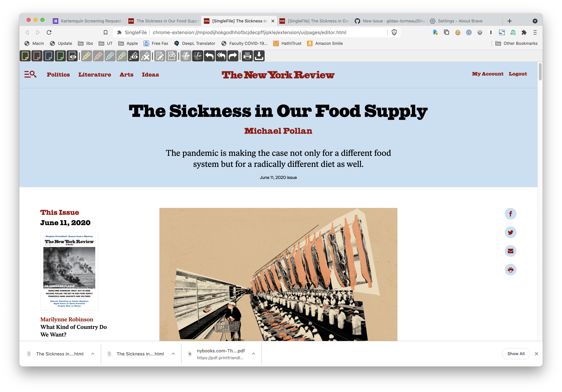The height and width of the screenshot is (392, 562).
Task: Click the Michael Pollan author link
Action: pos(278,131)
